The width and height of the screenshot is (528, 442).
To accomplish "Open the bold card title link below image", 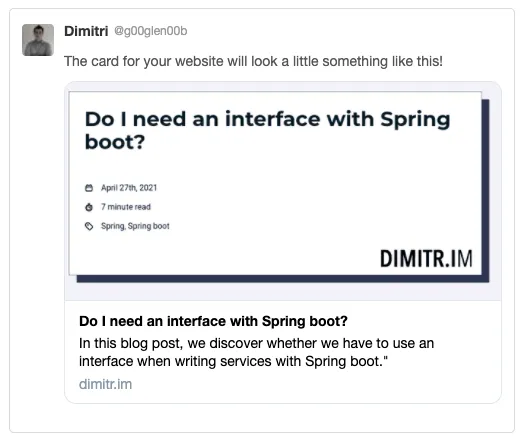I will coord(213,321).
